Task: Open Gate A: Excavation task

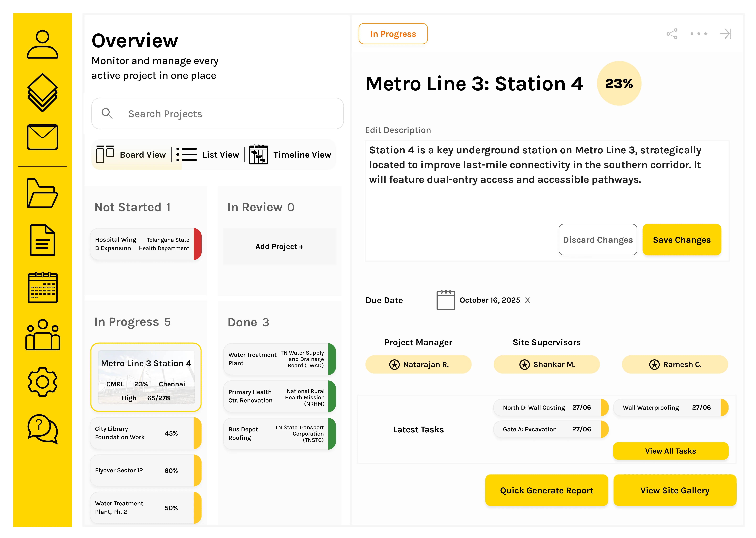Action: coord(551,429)
